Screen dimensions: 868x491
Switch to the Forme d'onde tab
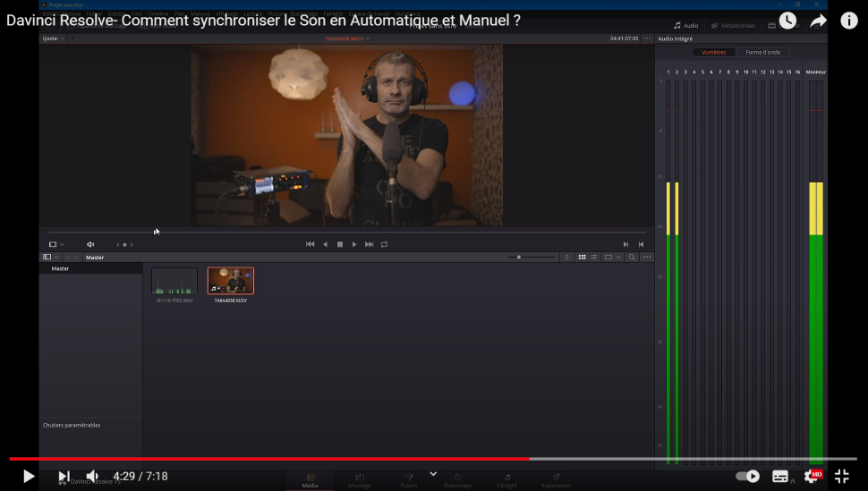[x=762, y=52]
